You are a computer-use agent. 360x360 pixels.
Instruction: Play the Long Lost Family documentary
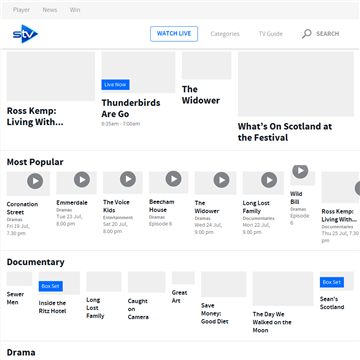point(269,180)
